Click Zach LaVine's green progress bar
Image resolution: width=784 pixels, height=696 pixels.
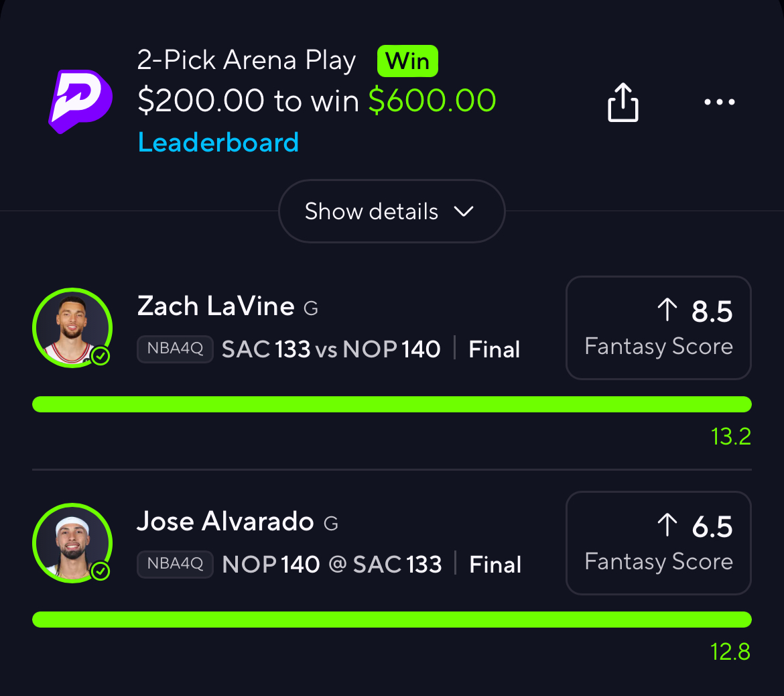click(391, 404)
